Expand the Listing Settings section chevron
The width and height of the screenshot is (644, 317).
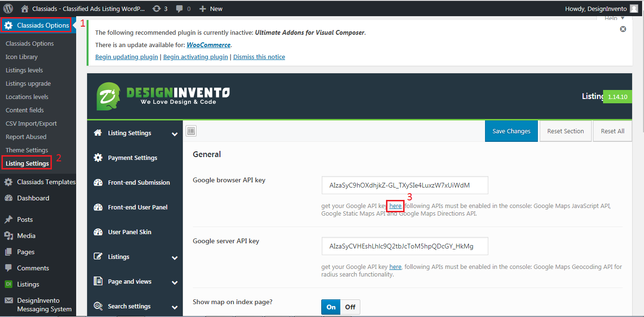click(x=175, y=134)
